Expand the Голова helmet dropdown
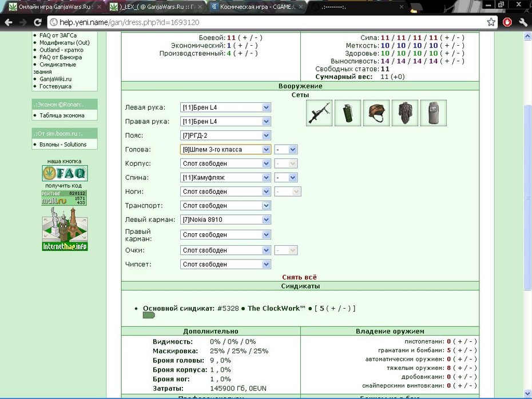This screenshot has height=399, width=532. pyautogui.click(x=225, y=150)
